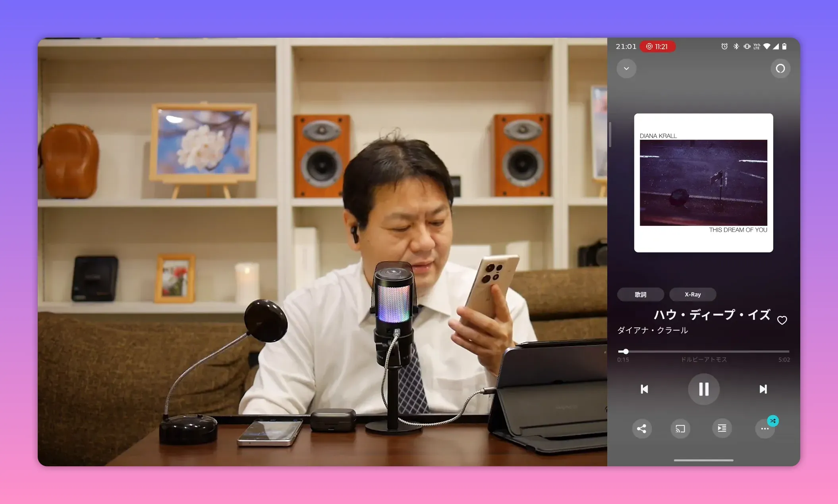Go back to the previous track

(644, 389)
